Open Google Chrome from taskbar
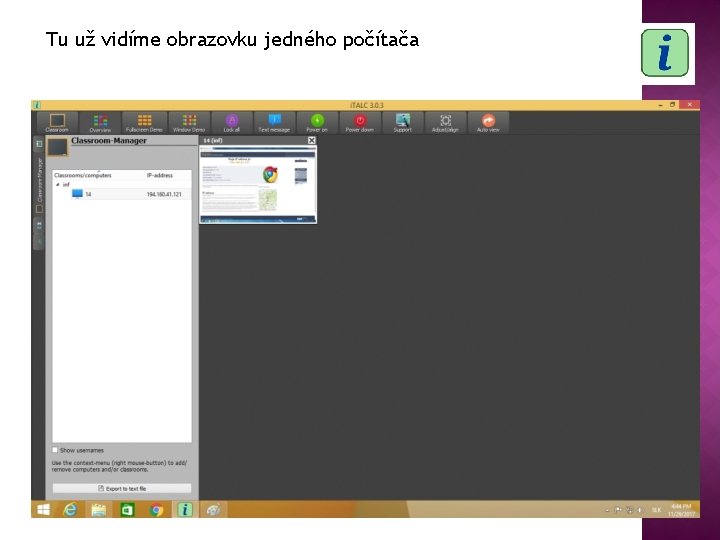This screenshot has width=720, height=540. click(156, 510)
